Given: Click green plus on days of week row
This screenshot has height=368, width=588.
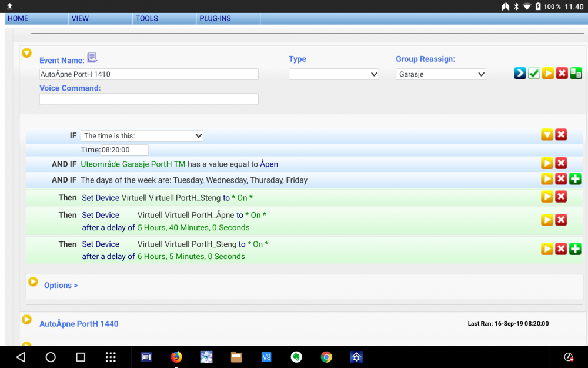Looking at the screenshot, I should 575,179.
